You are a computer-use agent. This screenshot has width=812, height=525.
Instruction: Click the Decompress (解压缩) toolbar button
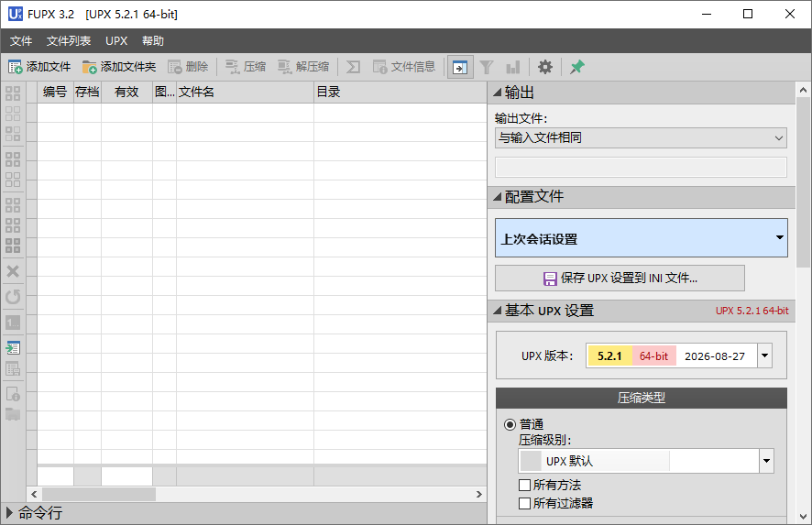click(303, 67)
